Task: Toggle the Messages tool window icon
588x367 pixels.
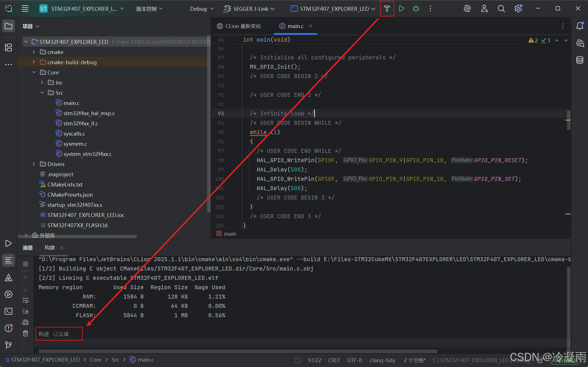Action: point(8,260)
